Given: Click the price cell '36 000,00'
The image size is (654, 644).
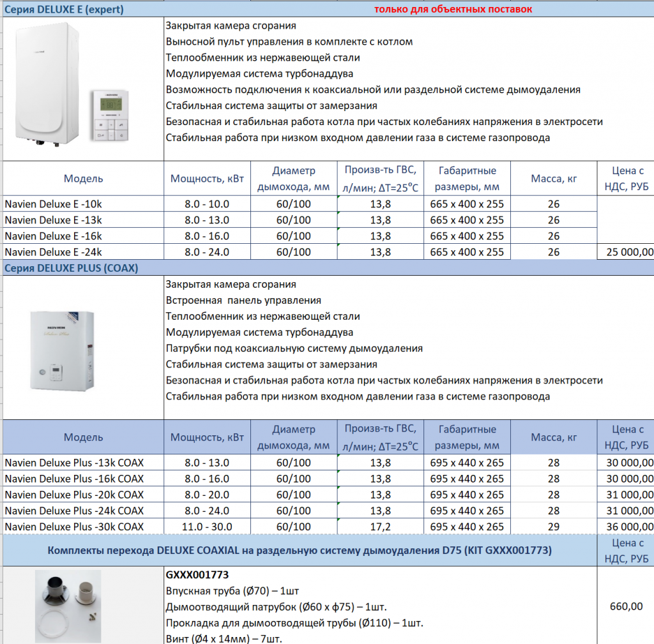Looking at the screenshot, I should (x=626, y=527).
